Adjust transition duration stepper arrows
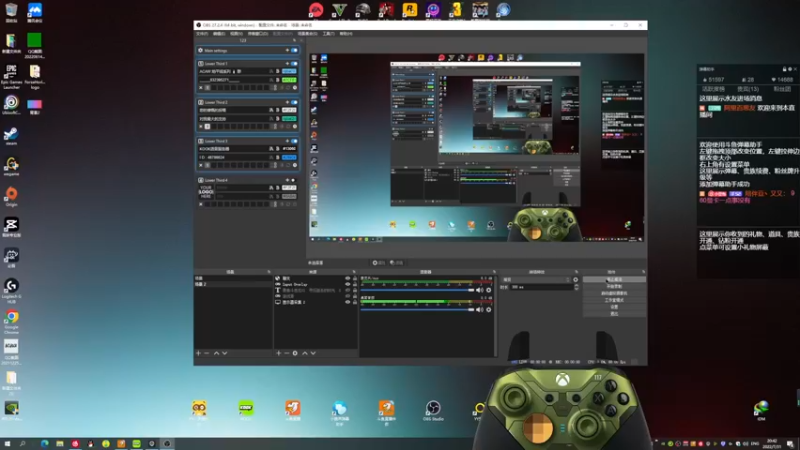 coord(576,287)
